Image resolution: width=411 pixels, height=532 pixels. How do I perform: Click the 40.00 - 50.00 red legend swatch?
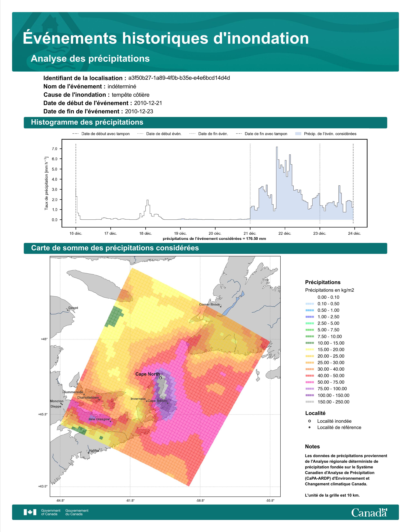click(x=309, y=376)
